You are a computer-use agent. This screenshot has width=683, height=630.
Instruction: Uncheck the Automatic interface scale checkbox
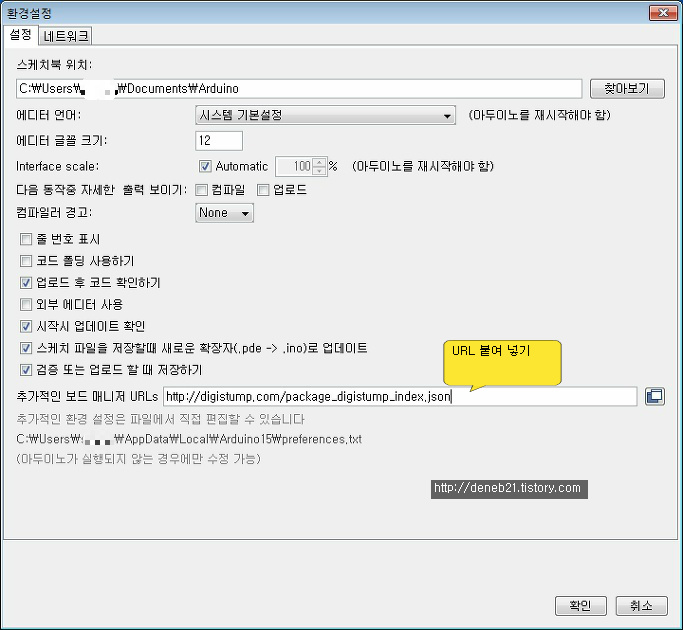[x=206, y=166]
